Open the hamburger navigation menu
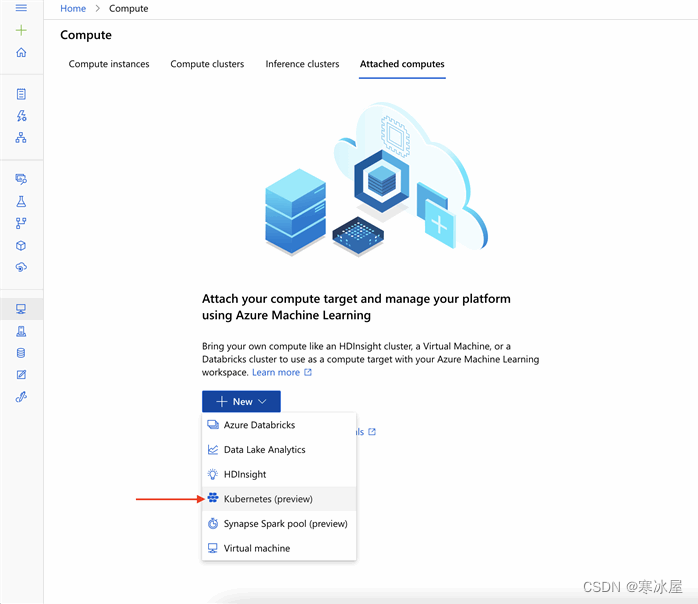The width and height of the screenshot is (698, 604). 21,8
